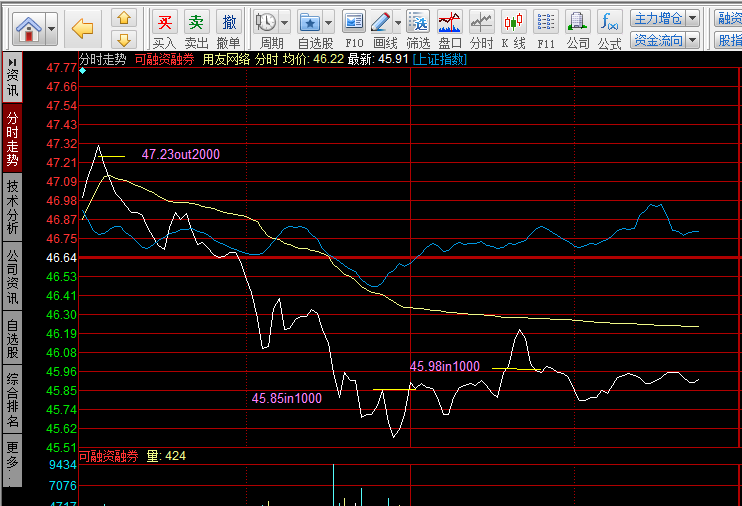
Task: Click the 7076 volume axis label
Action: tap(63, 486)
